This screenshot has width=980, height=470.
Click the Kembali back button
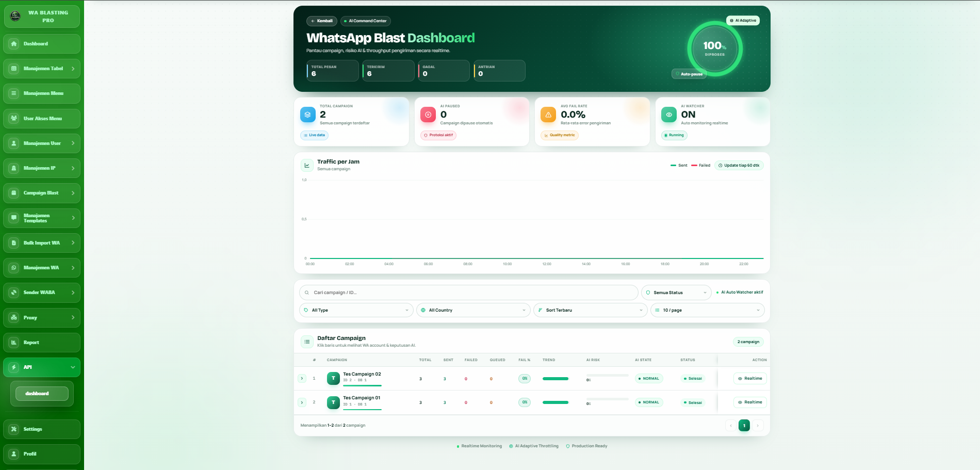pos(322,21)
